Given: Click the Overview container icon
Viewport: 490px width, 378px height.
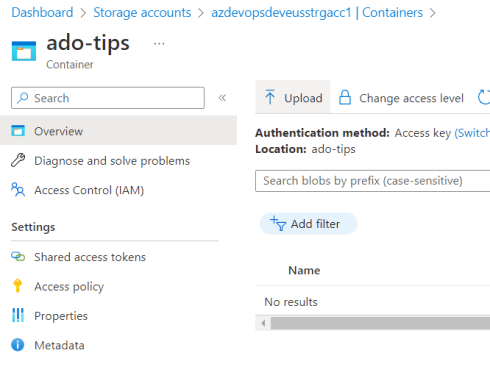Looking at the screenshot, I should pos(18,131).
